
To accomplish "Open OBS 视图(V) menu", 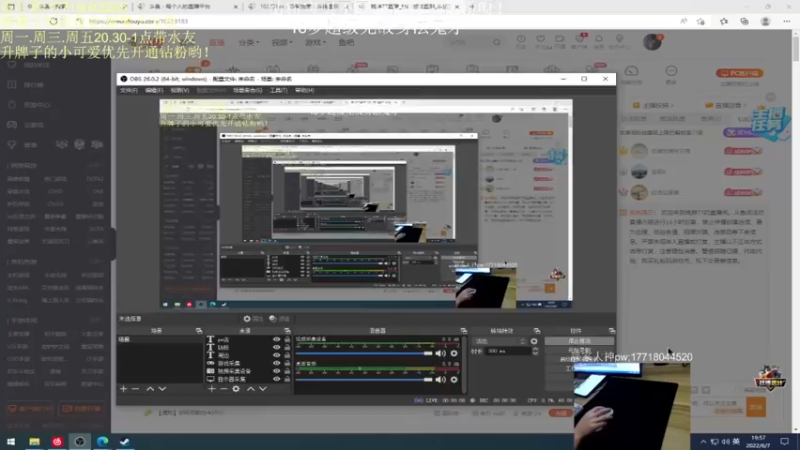I will click(180, 90).
